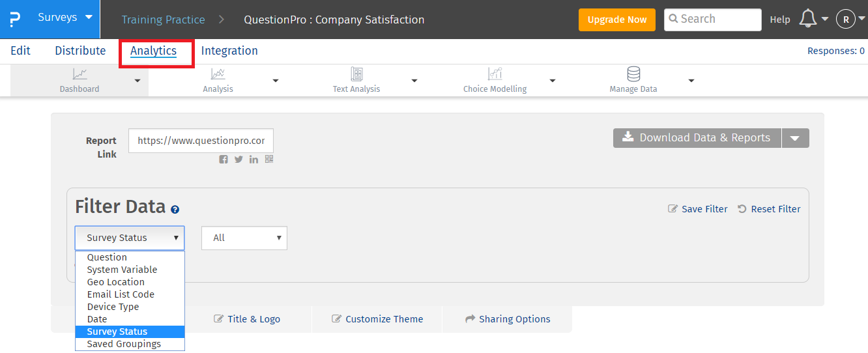Switch to the Distribute tab

pos(80,51)
